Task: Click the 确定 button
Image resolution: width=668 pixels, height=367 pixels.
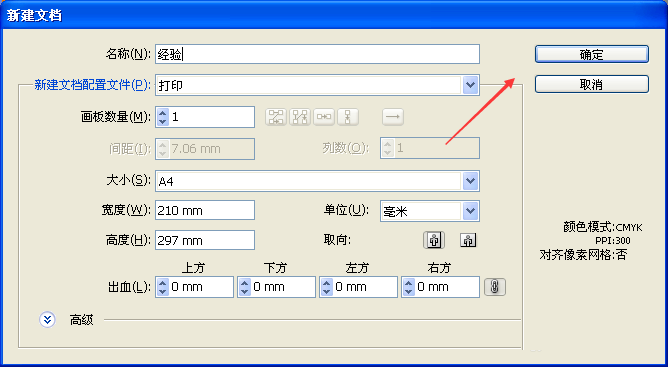Action: pyautogui.click(x=592, y=54)
